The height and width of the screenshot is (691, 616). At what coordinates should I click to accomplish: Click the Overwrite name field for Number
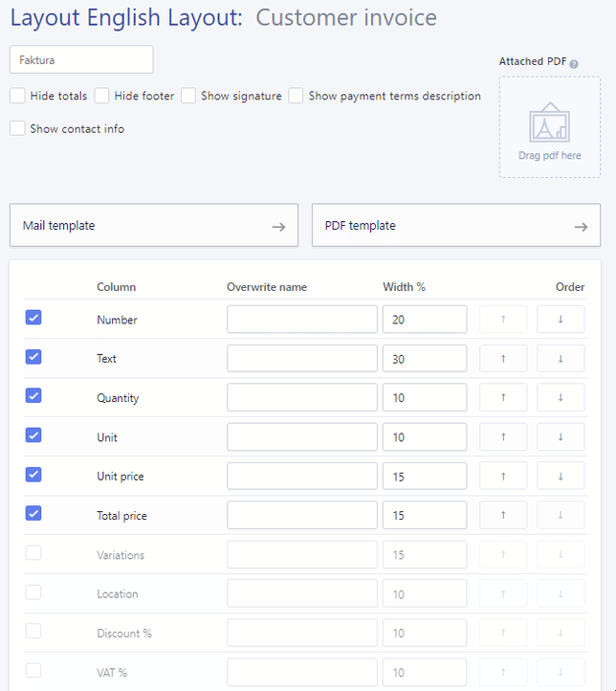pyautogui.click(x=301, y=320)
